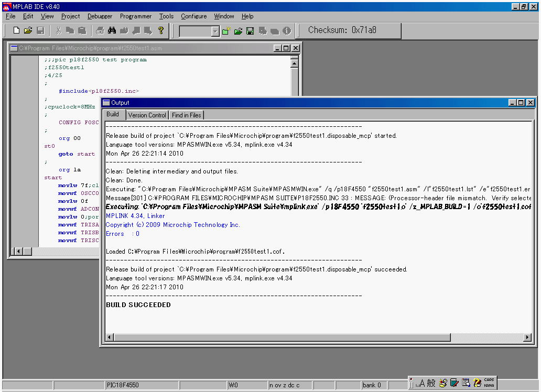
Task: Open a file using the toolbar folder icon
Action: coord(28,31)
